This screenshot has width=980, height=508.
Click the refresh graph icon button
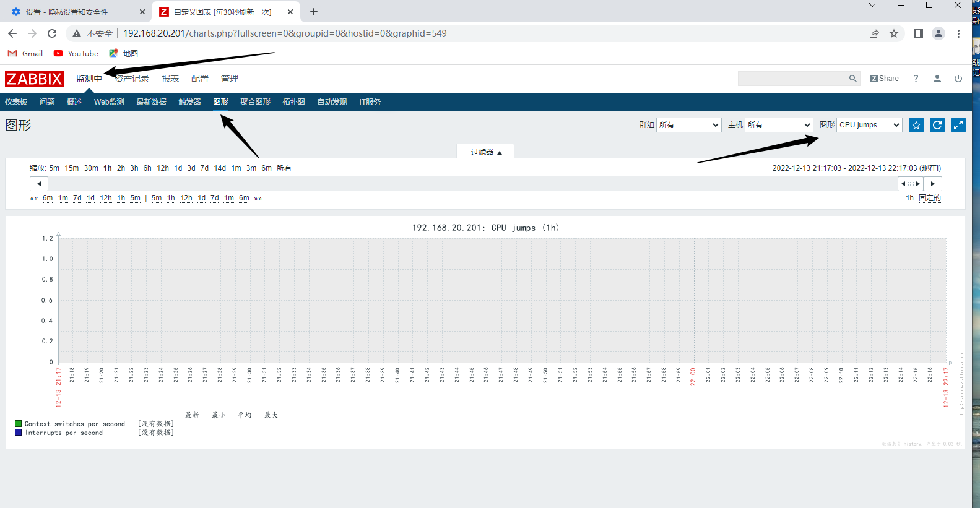click(937, 125)
